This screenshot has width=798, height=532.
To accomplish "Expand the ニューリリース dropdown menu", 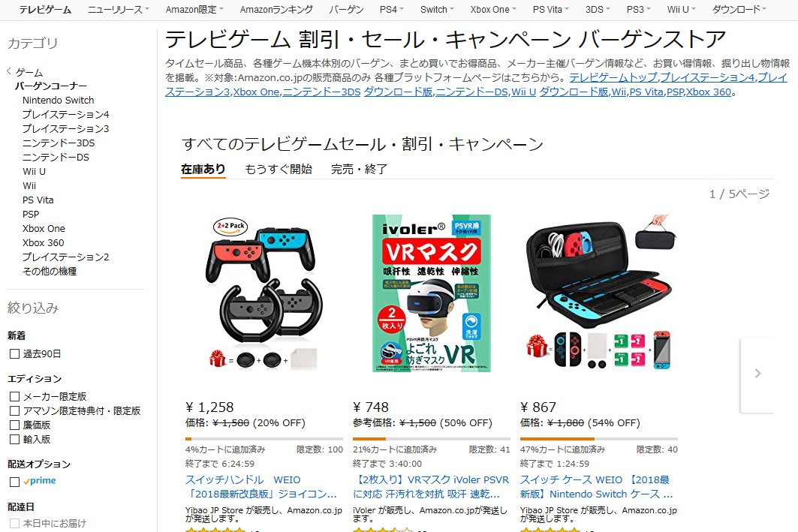I will 119,9.
